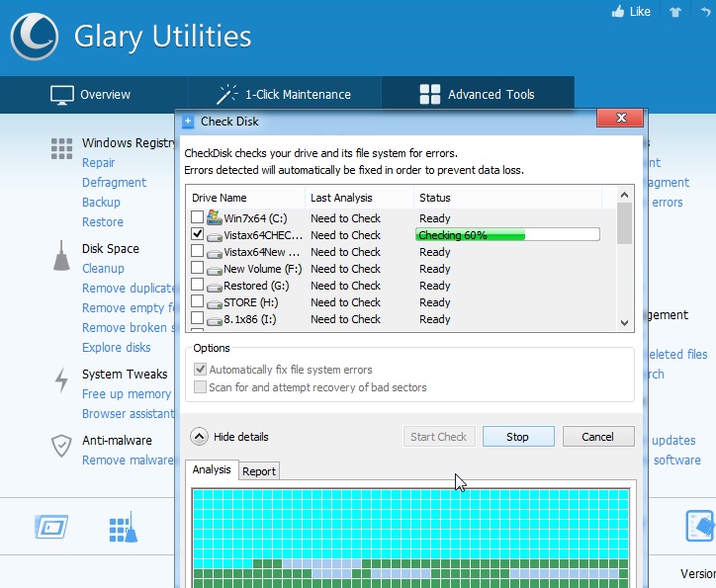The width and height of the screenshot is (716, 588).
Task: Switch to 1-Click Maintenance tab
Action: point(284,95)
